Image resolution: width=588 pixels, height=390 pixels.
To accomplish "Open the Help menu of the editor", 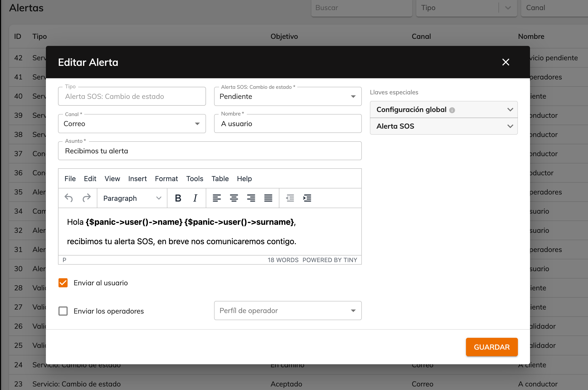I will (x=244, y=179).
